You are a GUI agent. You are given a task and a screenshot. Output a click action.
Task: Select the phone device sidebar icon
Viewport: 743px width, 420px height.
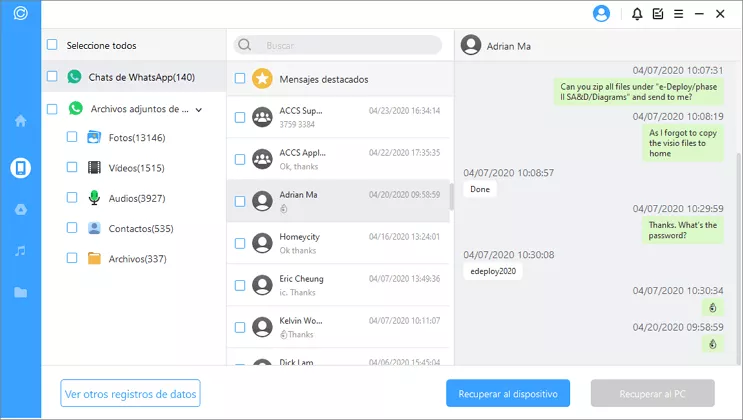pyautogui.click(x=20, y=166)
